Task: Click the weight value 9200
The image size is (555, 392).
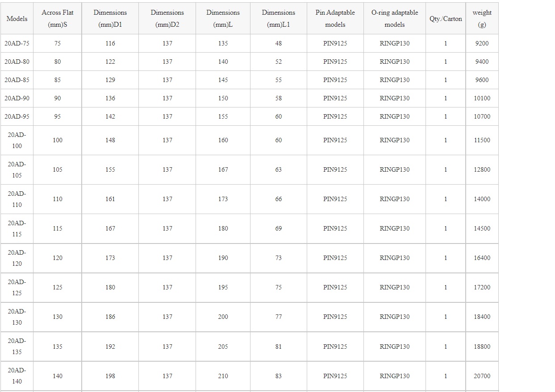Action: point(482,43)
